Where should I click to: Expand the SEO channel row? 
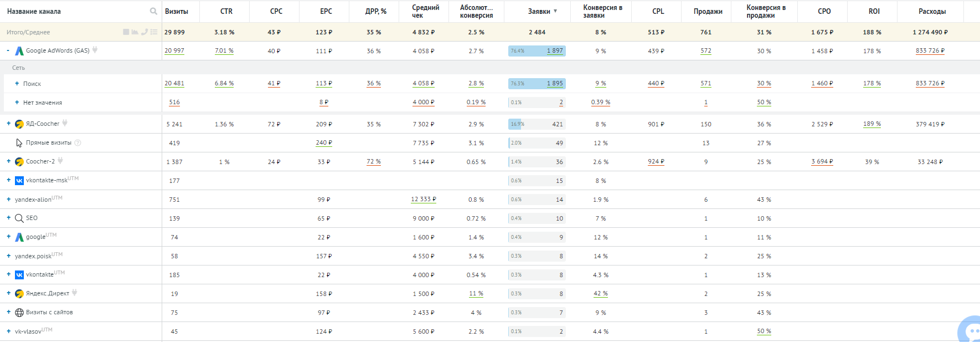[x=8, y=218]
